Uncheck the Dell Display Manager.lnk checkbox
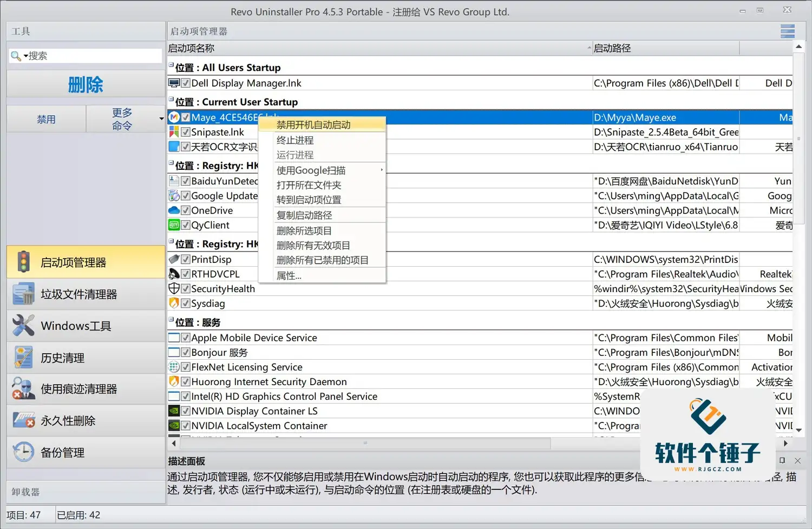812x529 pixels. tap(186, 83)
